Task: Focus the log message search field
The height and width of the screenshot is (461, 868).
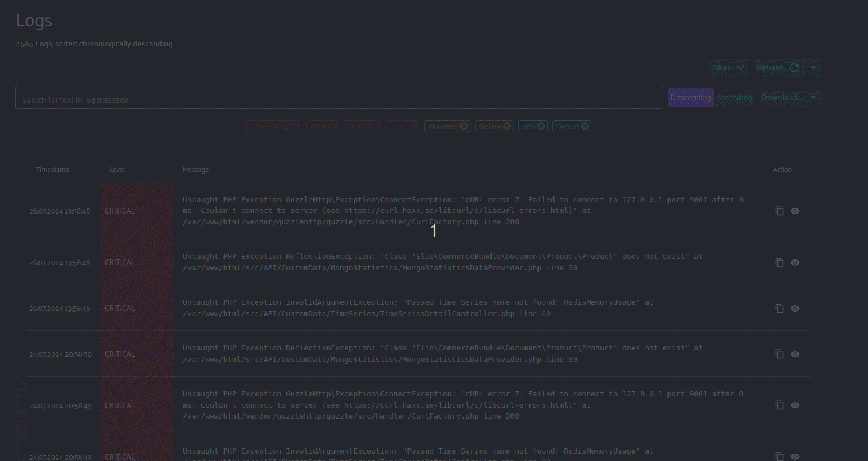Action: click(x=339, y=98)
